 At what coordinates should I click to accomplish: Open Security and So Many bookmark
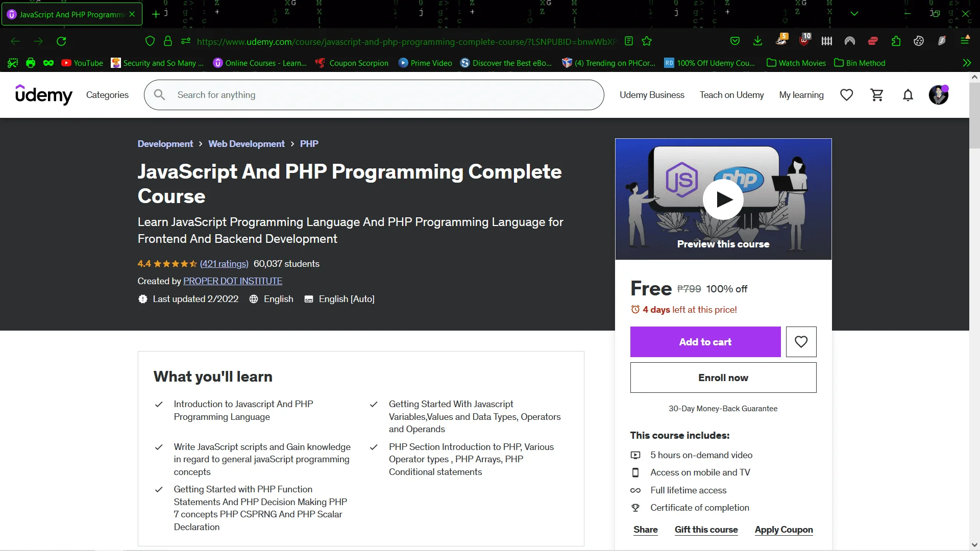(157, 63)
